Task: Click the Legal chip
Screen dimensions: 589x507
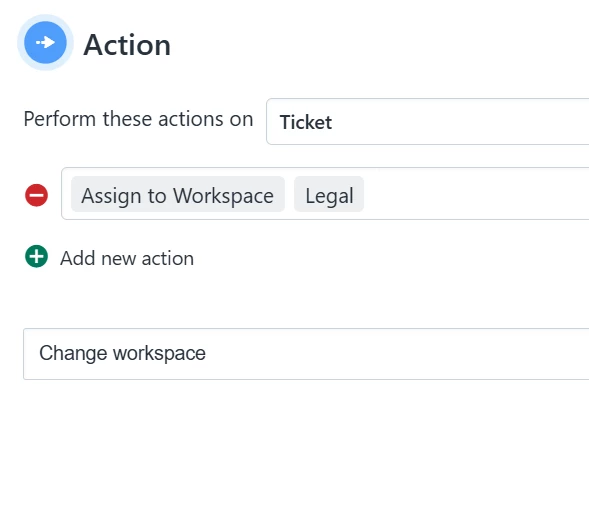Action: pos(329,194)
